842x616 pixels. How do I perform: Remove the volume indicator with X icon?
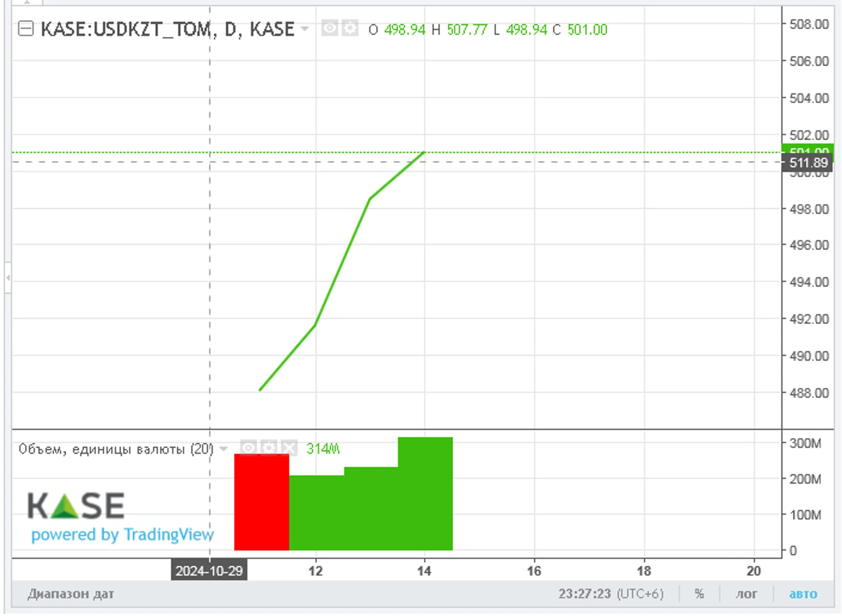(x=289, y=448)
